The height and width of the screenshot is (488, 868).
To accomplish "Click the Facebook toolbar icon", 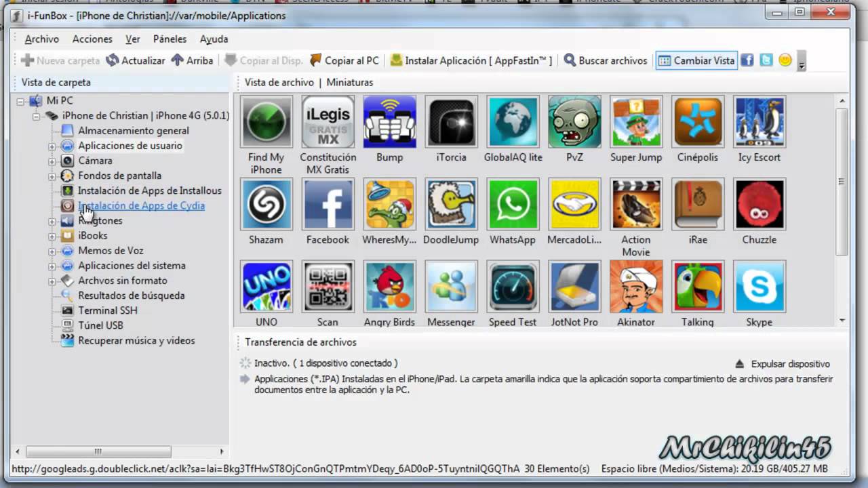I will [747, 60].
